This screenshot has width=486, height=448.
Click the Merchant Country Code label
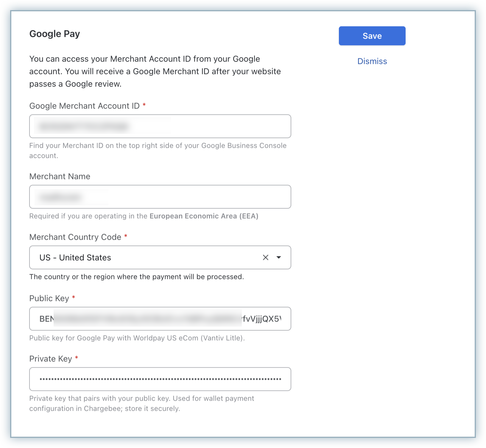point(75,237)
